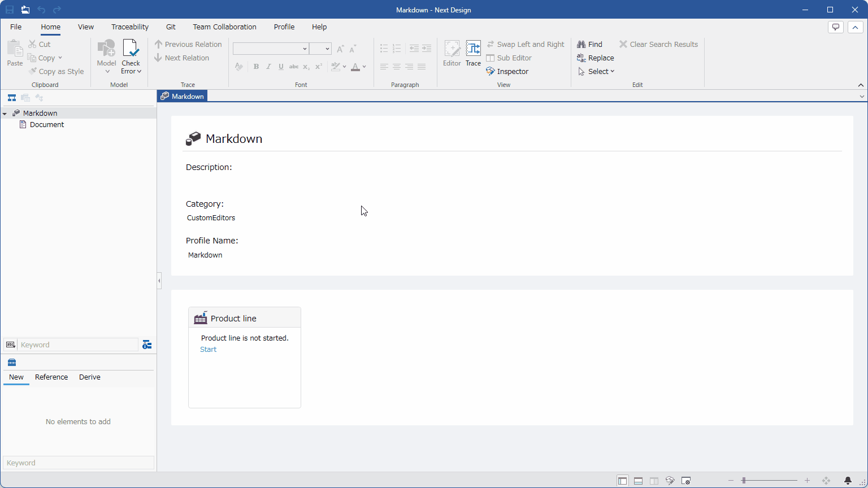This screenshot has width=868, height=488.
Task: Click the Redo arrow in title bar
Action: (x=57, y=10)
